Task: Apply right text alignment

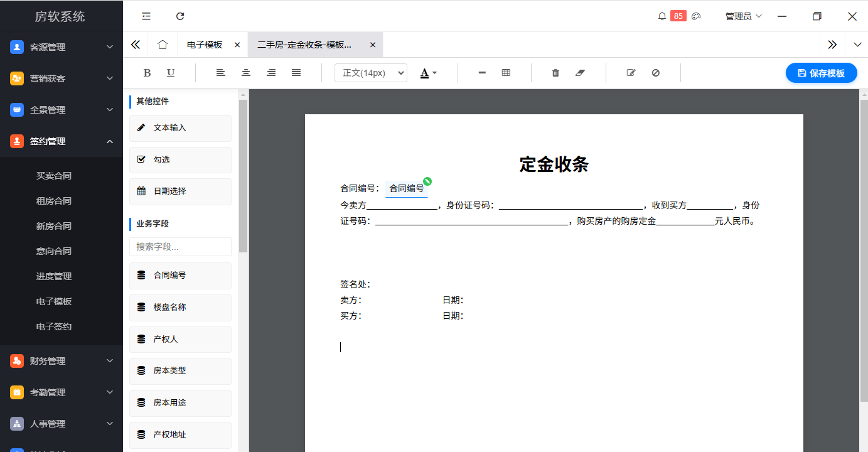Action: 271,73
